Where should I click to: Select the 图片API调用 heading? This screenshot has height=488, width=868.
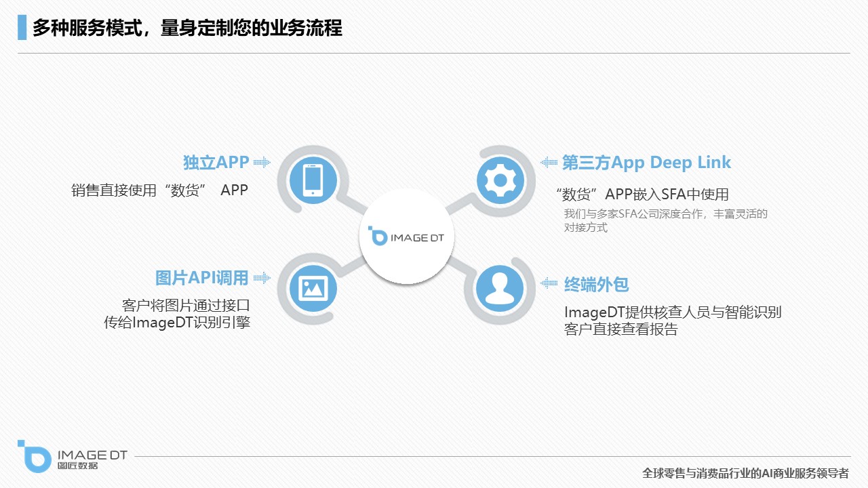click(x=202, y=278)
